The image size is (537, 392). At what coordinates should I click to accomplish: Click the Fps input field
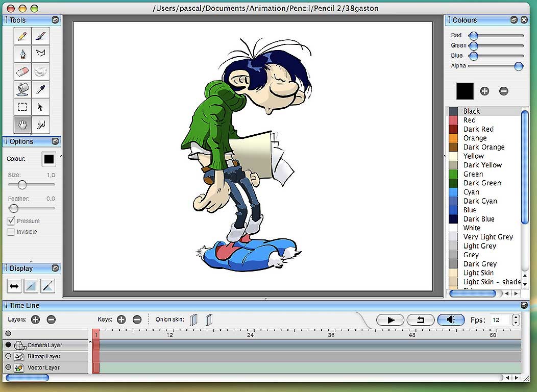(x=501, y=320)
